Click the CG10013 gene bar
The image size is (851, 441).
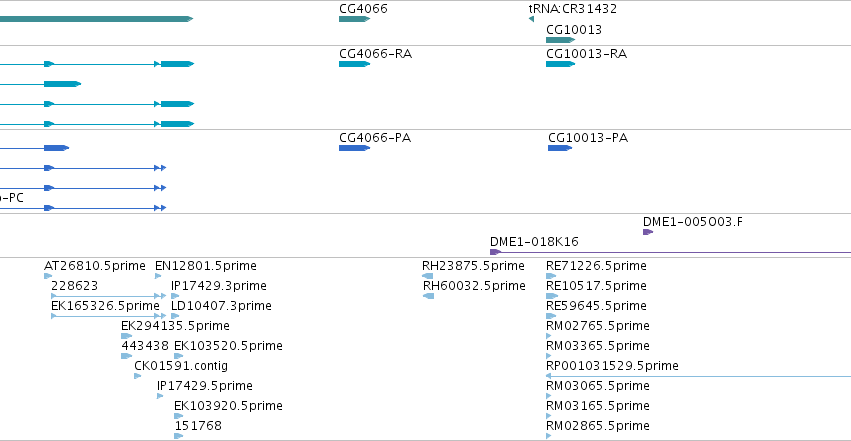pos(559,40)
